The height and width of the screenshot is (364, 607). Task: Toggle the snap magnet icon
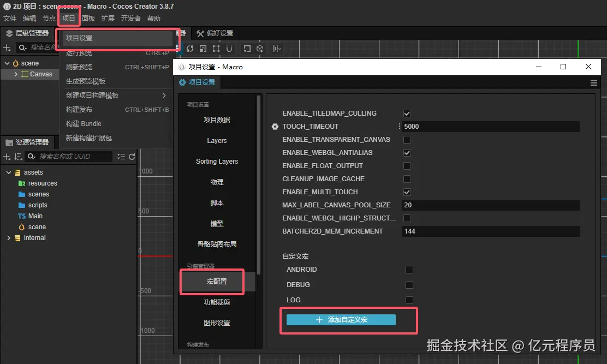click(229, 49)
